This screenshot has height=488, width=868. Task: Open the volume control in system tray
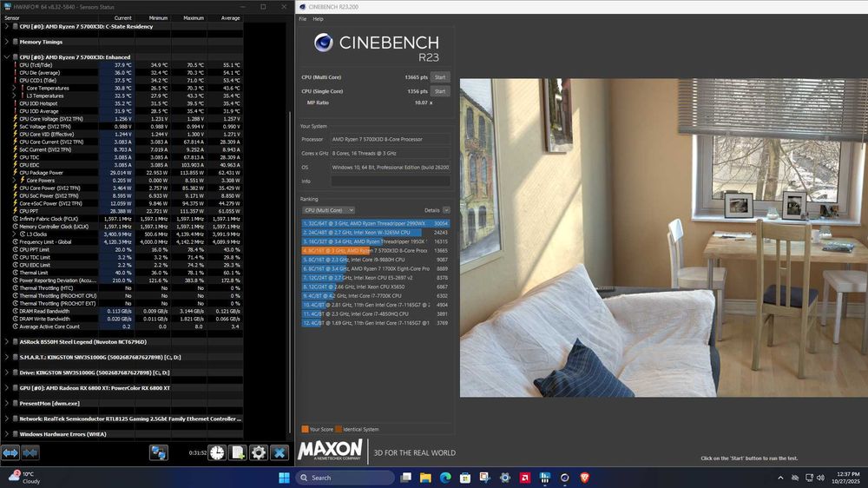point(820,478)
